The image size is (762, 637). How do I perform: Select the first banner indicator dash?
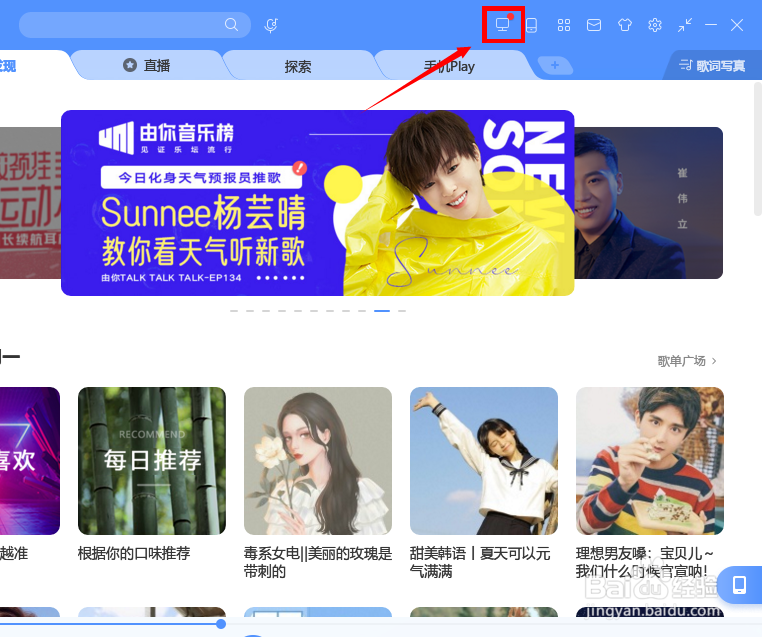pyautogui.click(x=234, y=310)
